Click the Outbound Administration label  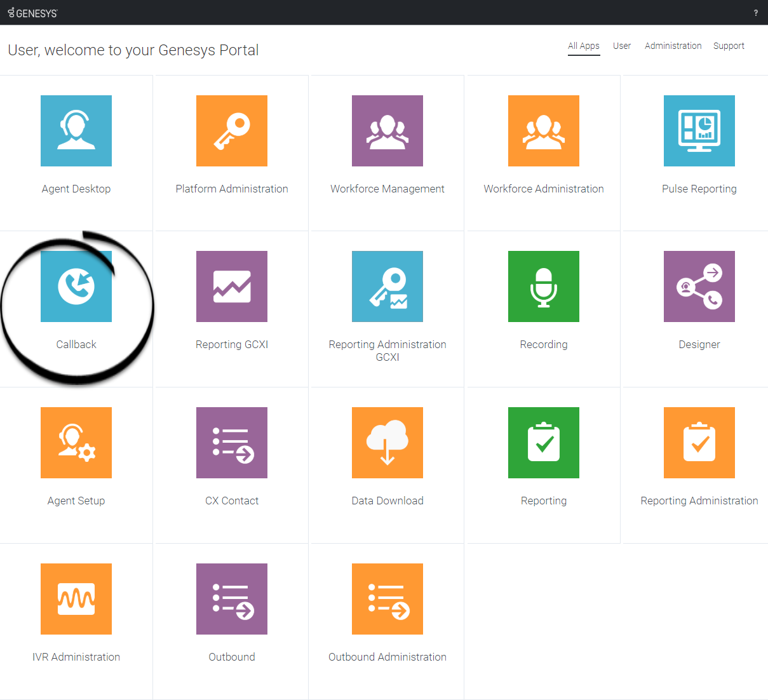[x=387, y=657]
